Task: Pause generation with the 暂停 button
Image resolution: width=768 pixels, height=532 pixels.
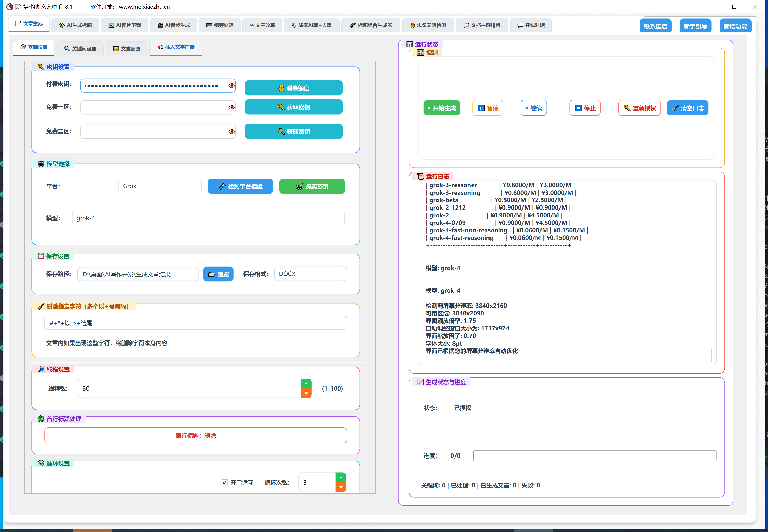Action: (487, 108)
